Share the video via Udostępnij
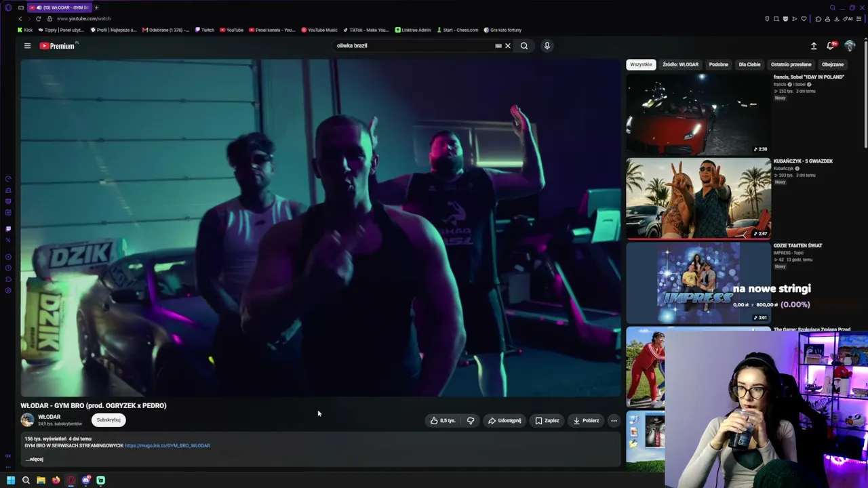 tap(505, 421)
